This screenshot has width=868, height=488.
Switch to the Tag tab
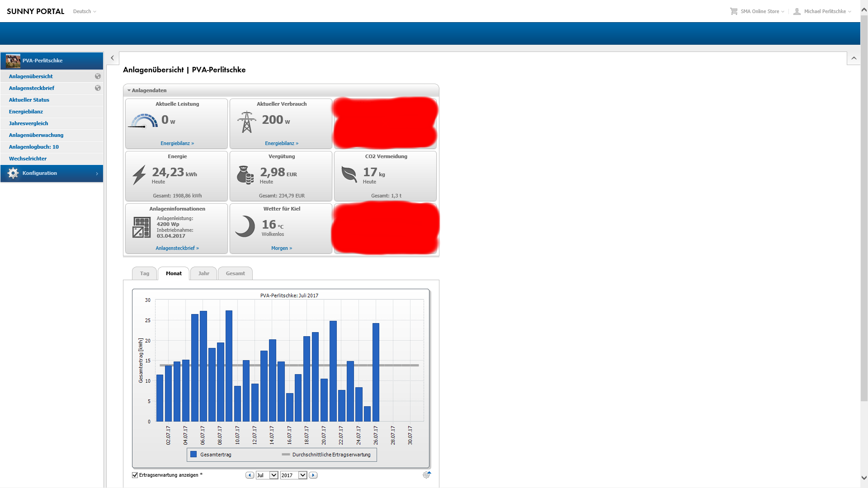click(144, 273)
